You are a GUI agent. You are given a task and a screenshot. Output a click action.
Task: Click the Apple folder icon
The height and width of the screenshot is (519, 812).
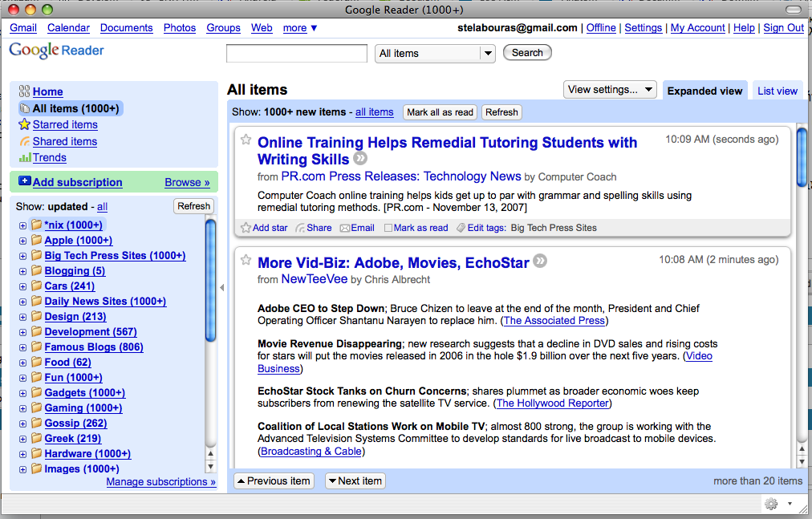pyautogui.click(x=36, y=240)
